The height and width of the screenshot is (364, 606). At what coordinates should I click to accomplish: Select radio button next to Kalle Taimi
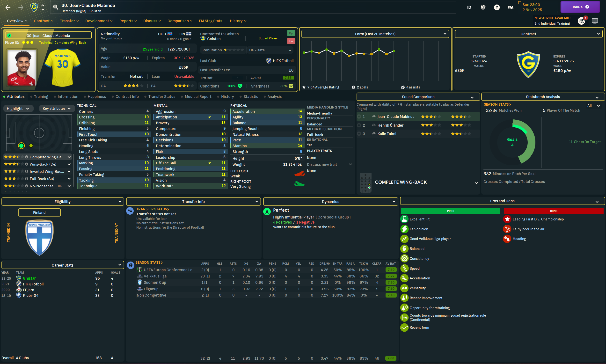359,134
